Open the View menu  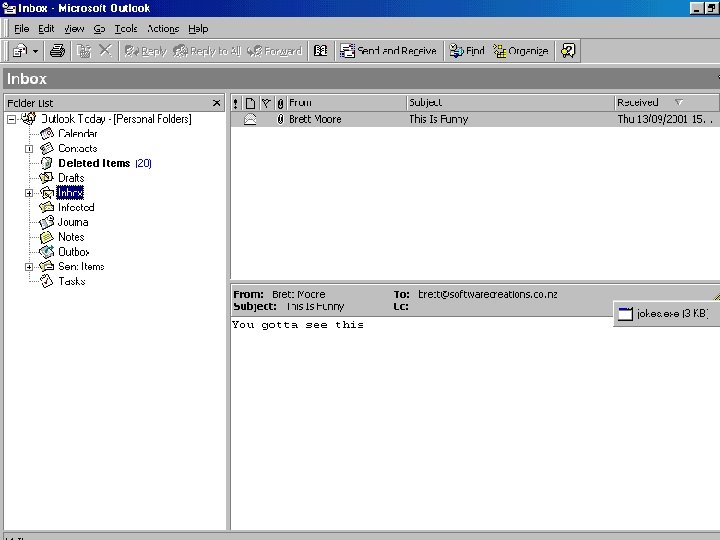[x=74, y=29]
